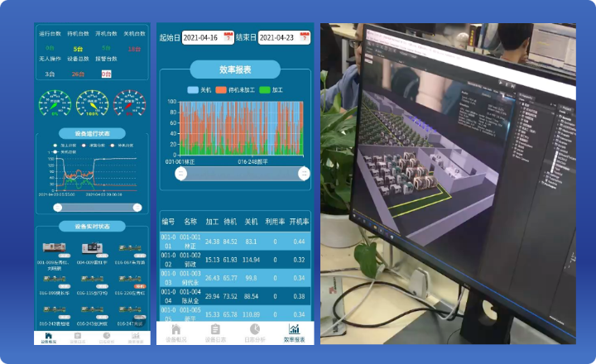Click the red alarm gauge dial

tap(128, 103)
